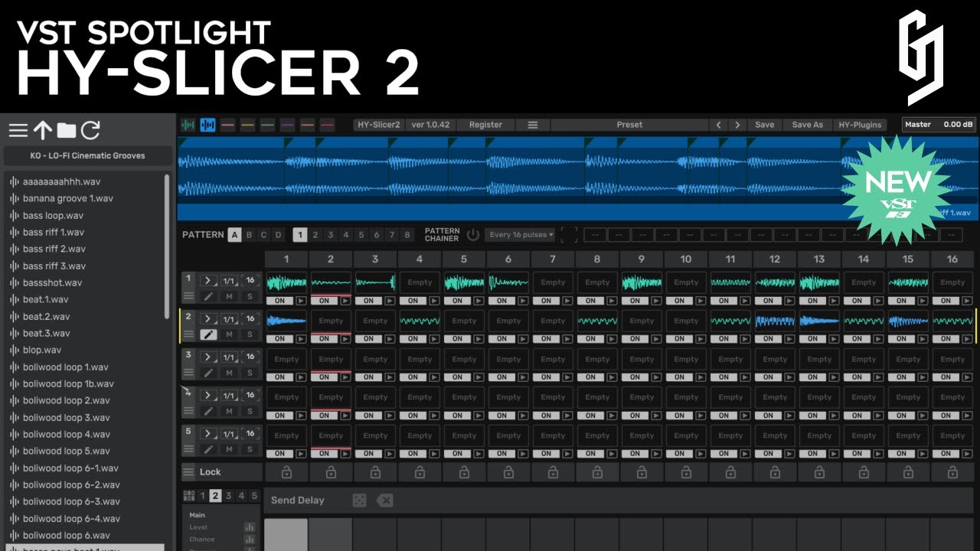
Task: Lock step 1 with padlock icon
Action: click(x=286, y=473)
